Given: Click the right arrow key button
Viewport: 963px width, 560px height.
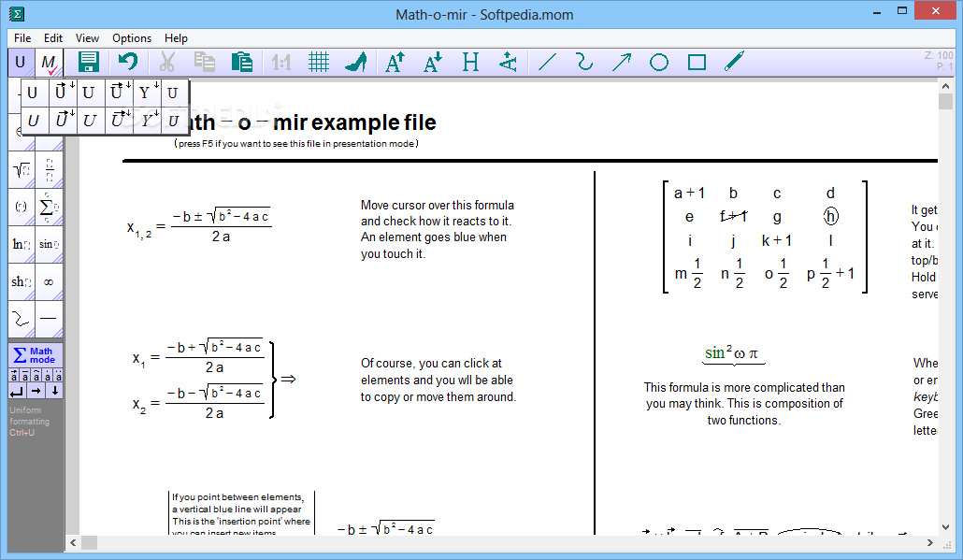Looking at the screenshot, I should coord(36,391).
